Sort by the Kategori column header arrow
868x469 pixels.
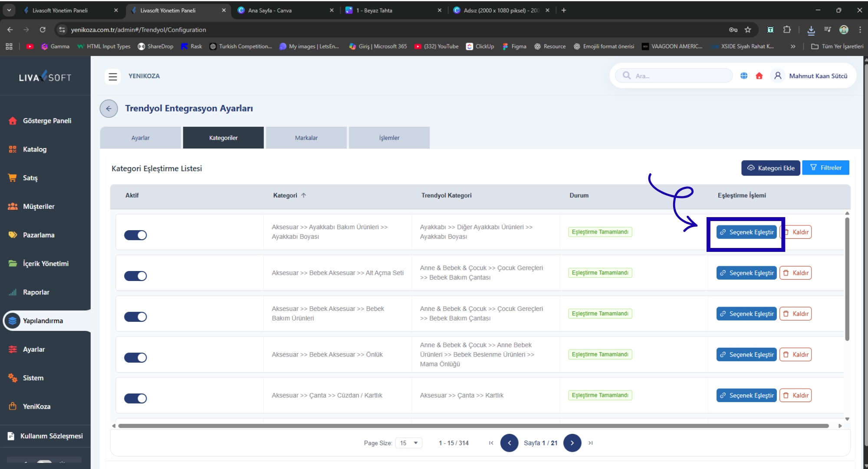(x=304, y=195)
